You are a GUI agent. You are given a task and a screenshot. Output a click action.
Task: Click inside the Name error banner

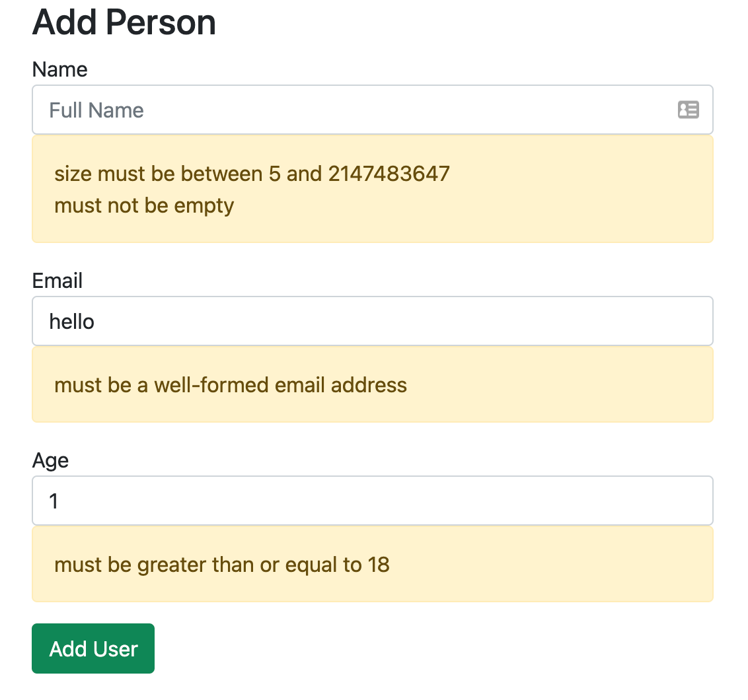[x=372, y=189]
